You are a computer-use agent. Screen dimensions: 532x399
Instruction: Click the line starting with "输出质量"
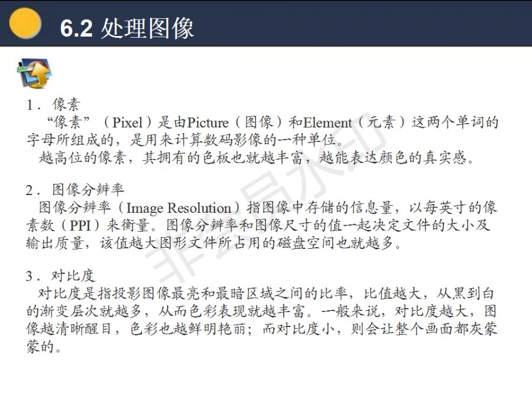[x=214, y=243]
